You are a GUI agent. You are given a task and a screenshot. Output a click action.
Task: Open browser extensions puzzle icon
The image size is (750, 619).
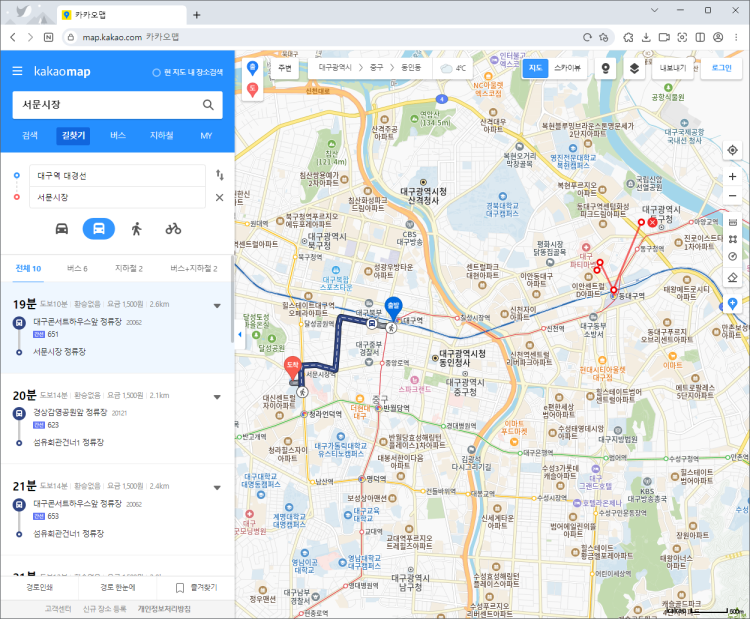628,37
